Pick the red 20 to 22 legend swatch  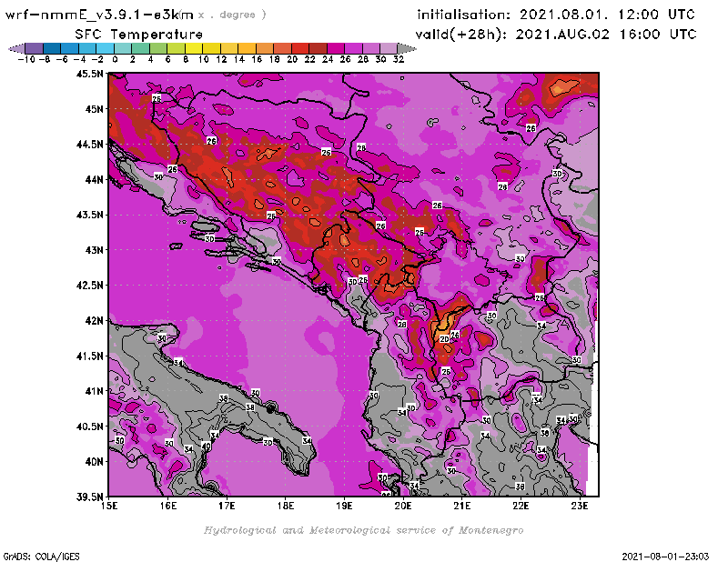tap(300, 48)
